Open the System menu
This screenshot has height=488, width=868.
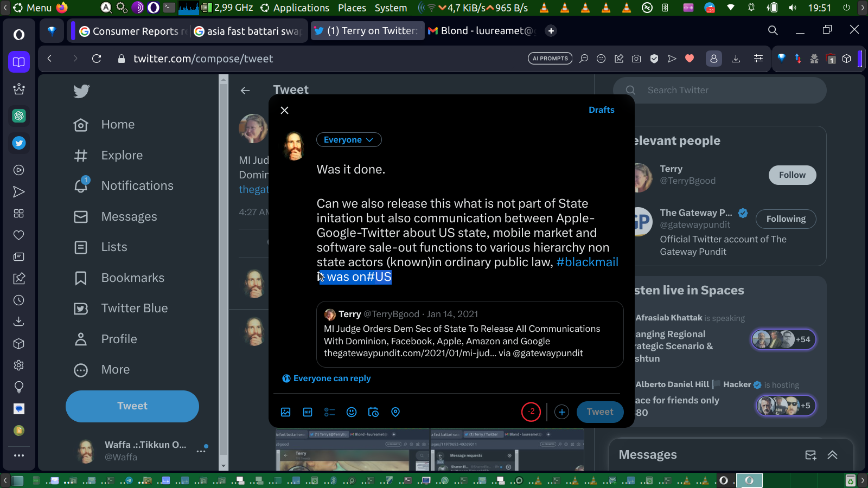[x=391, y=8]
